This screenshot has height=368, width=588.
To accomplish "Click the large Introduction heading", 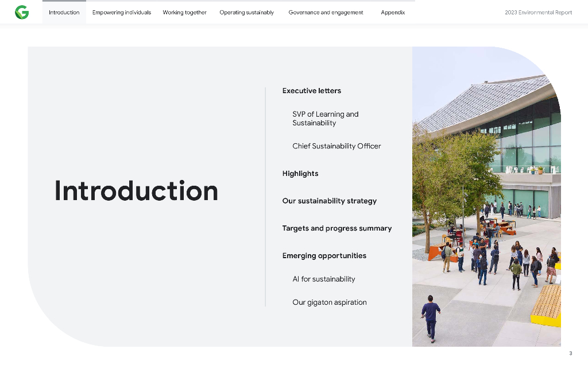I will [136, 191].
